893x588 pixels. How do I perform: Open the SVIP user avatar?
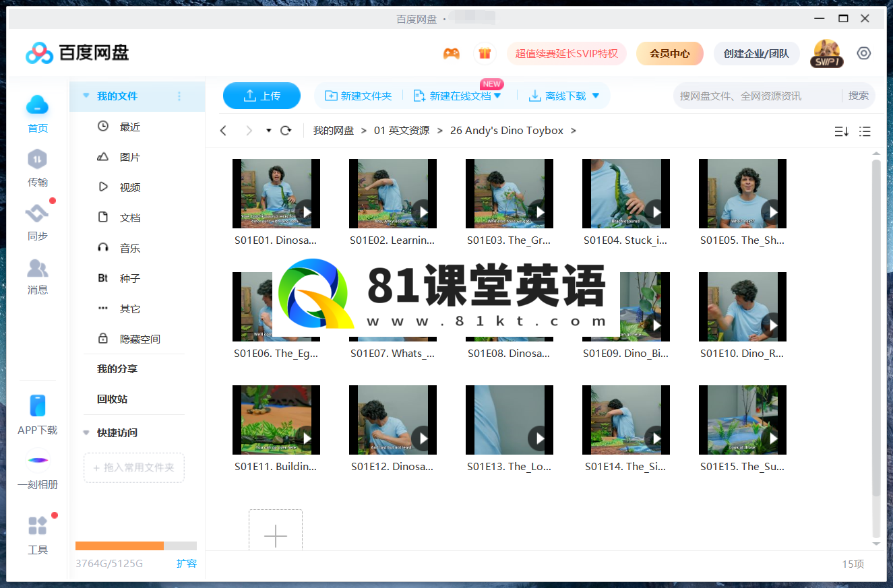826,53
